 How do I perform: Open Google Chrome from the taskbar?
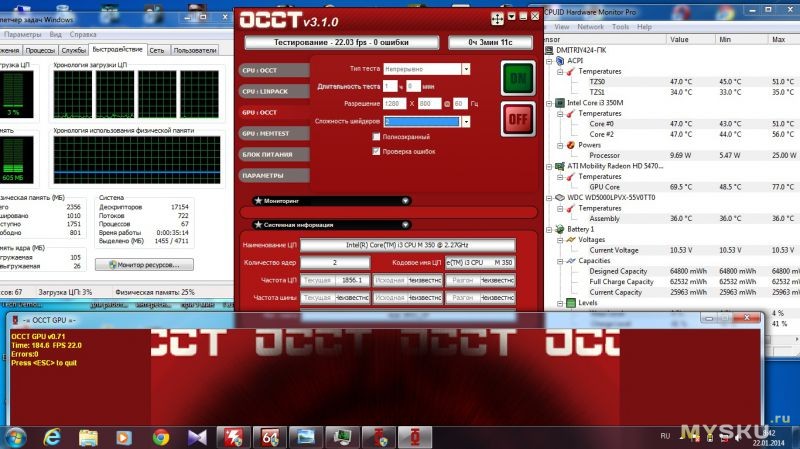click(x=161, y=438)
